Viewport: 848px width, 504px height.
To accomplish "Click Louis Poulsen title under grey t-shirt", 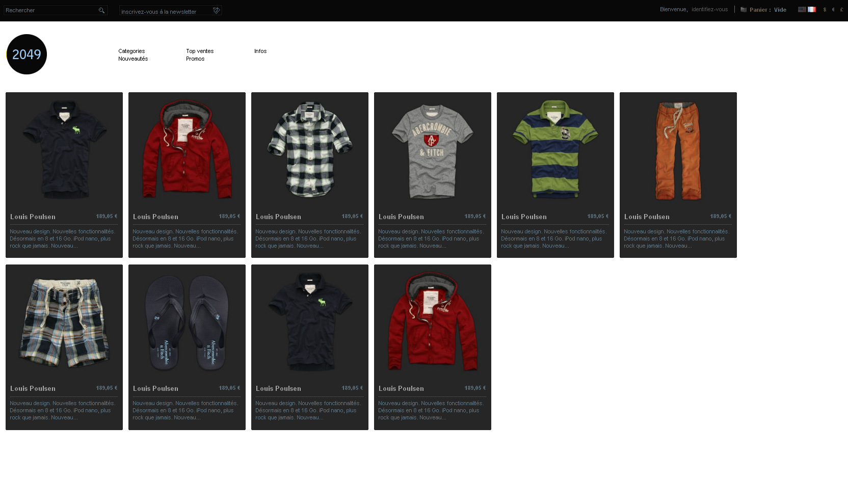I will coord(401,217).
